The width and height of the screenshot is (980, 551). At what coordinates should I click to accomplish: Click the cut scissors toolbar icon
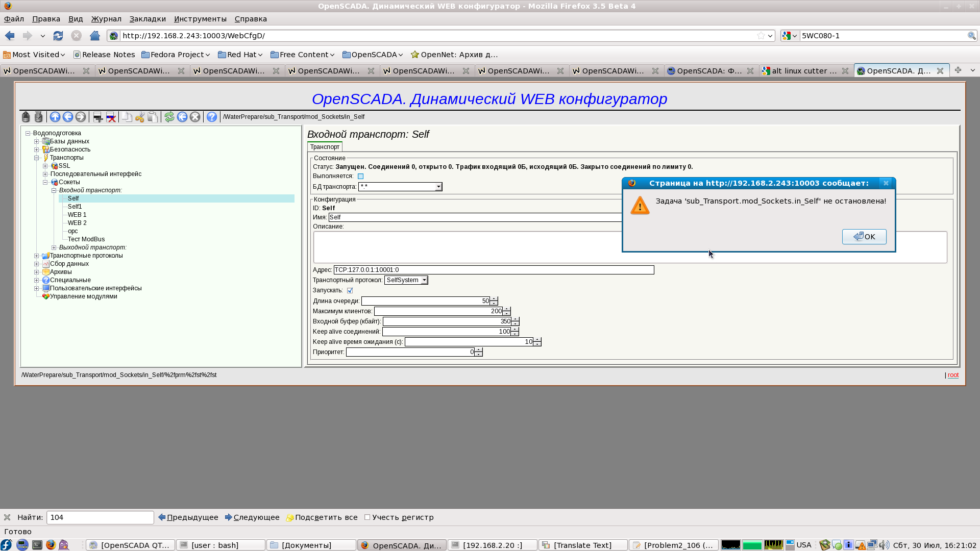tap(139, 117)
